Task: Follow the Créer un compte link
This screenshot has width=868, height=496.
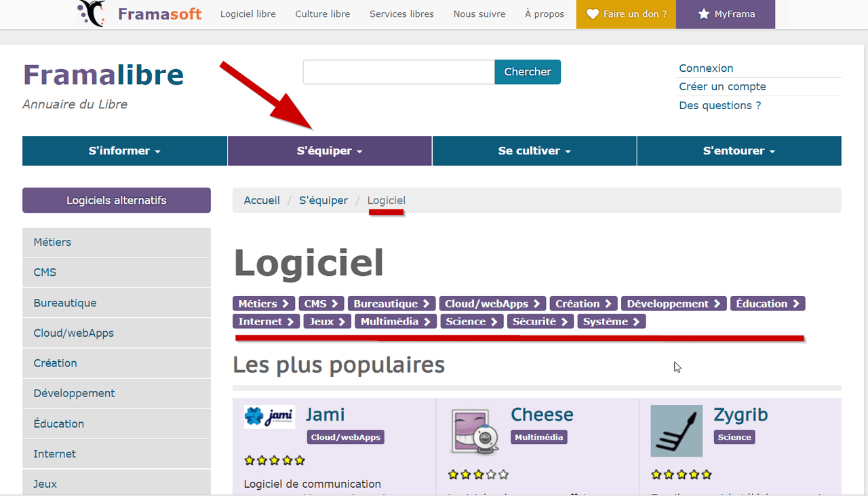Action: 722,87
